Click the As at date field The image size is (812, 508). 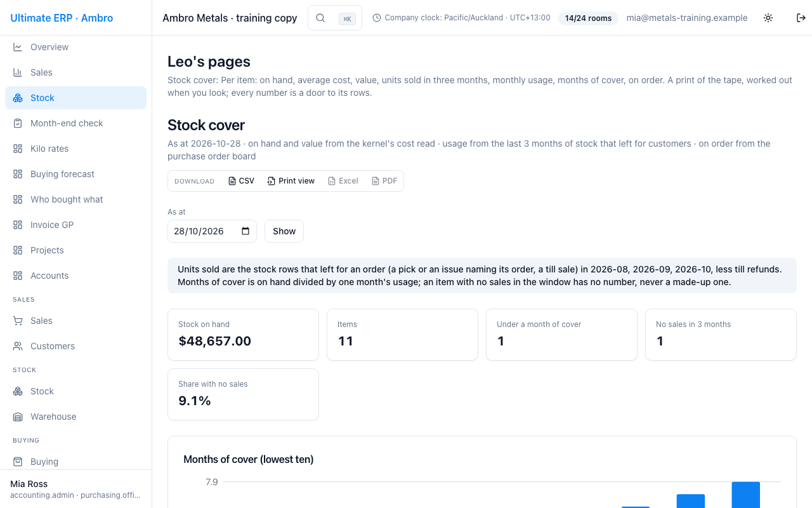pyautogui.click(x=212, y=231)
